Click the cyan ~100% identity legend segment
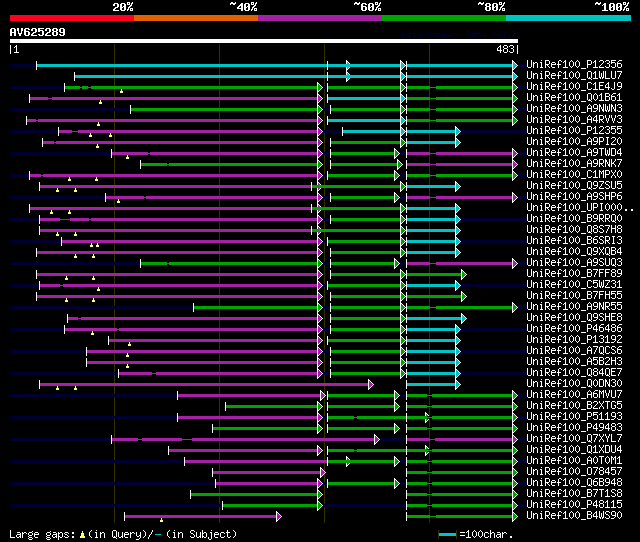Image resolution: width=640 pixels, height=542 pixels. [x=568, y=18]
